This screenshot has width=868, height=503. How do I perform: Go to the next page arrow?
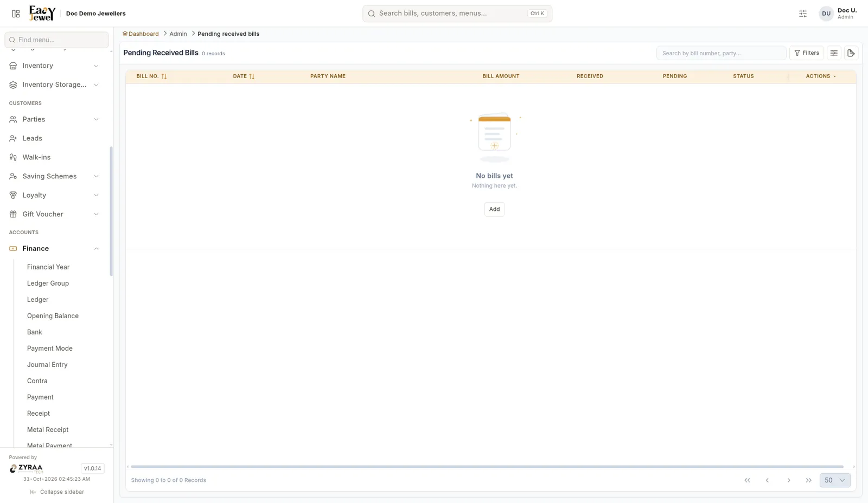point(789,480)
